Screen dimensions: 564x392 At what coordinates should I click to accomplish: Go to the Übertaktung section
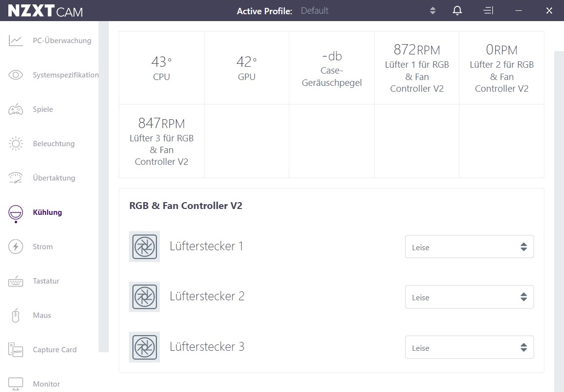tap(54, 178)
